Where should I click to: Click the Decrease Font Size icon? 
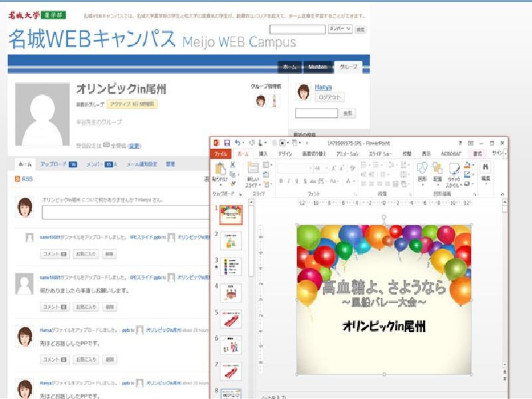pos(342,168)
